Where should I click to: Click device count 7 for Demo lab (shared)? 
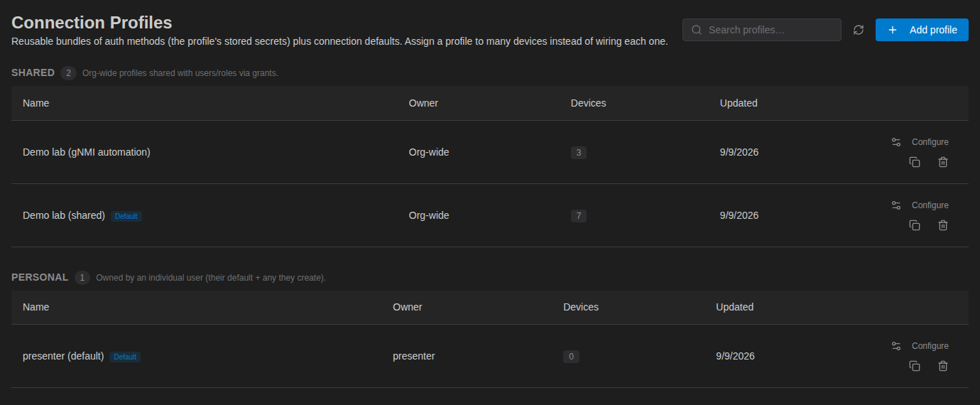pyautogui.click(x=579, y=216)
